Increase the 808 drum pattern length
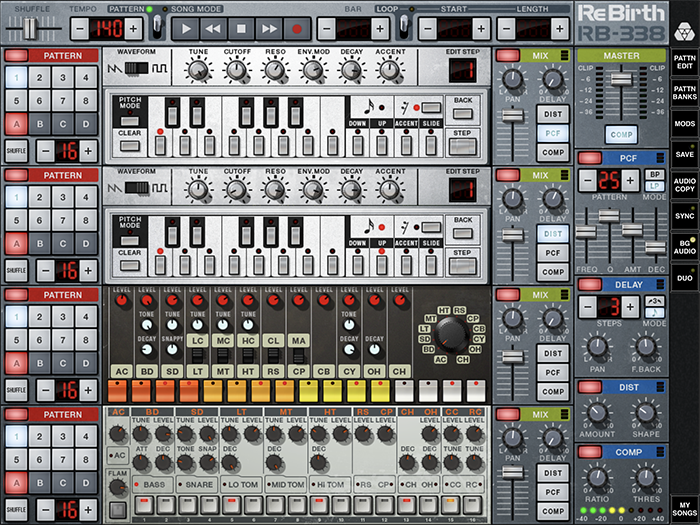 [88, 390]
